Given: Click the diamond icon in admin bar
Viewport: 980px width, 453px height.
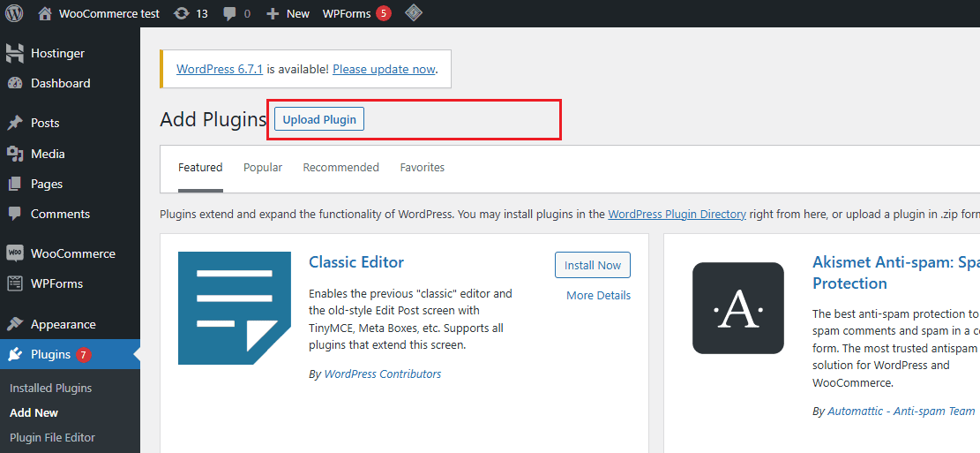Looking at the screenshot, I should pyautogui.click(x=413, y=13).
